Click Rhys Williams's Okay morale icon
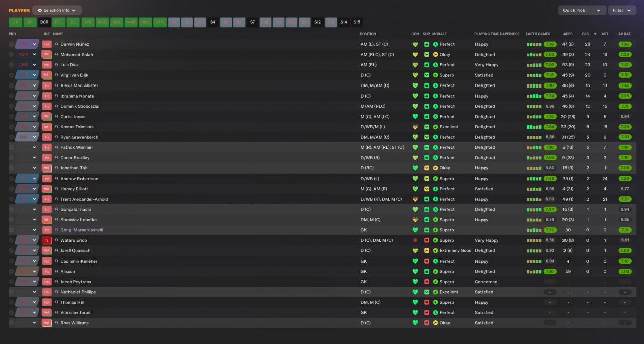Image resolution: width=644 pixels, height=344 pixels. click(x=436, y=323)
